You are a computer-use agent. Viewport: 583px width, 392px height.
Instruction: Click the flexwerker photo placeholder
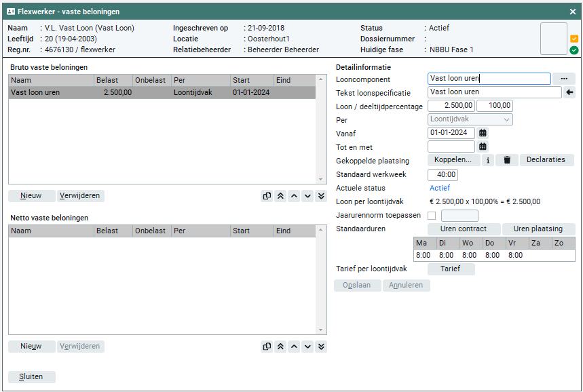click(x=554, y=39)
